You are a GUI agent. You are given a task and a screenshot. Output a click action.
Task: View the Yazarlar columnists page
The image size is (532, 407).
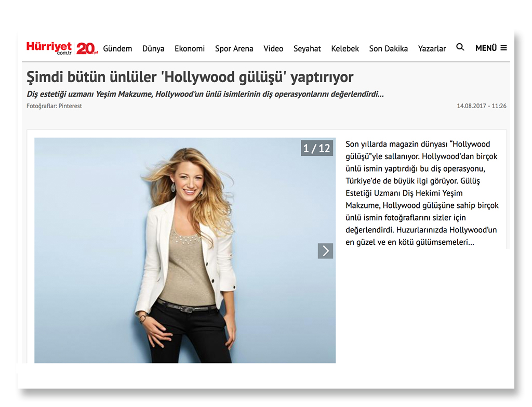[432, 48]
